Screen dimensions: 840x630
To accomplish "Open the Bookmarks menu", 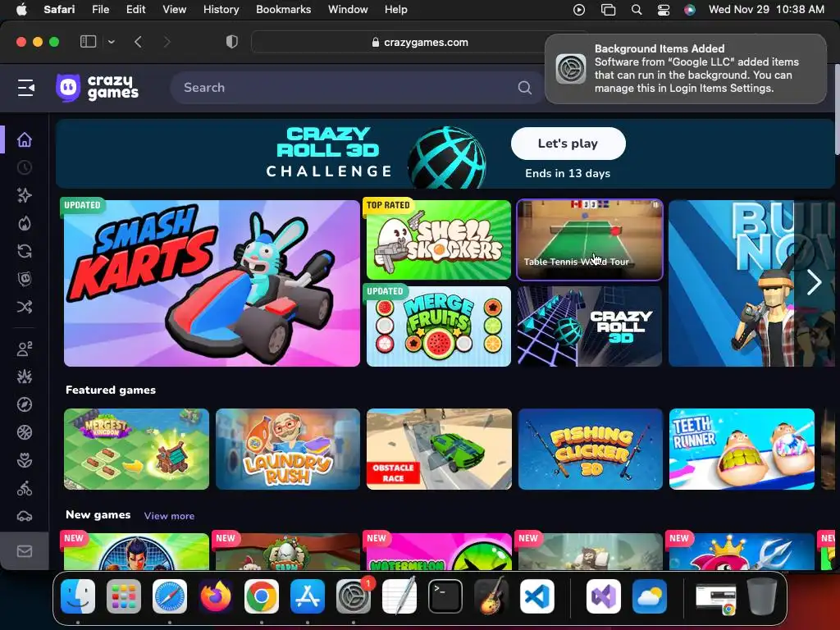I will pos(283,10).
